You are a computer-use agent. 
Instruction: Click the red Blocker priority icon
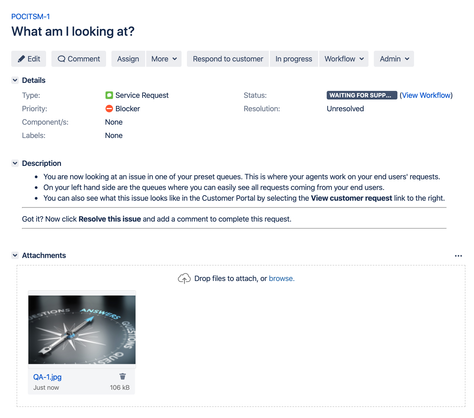pyautogui.click(x=109, y=109)
